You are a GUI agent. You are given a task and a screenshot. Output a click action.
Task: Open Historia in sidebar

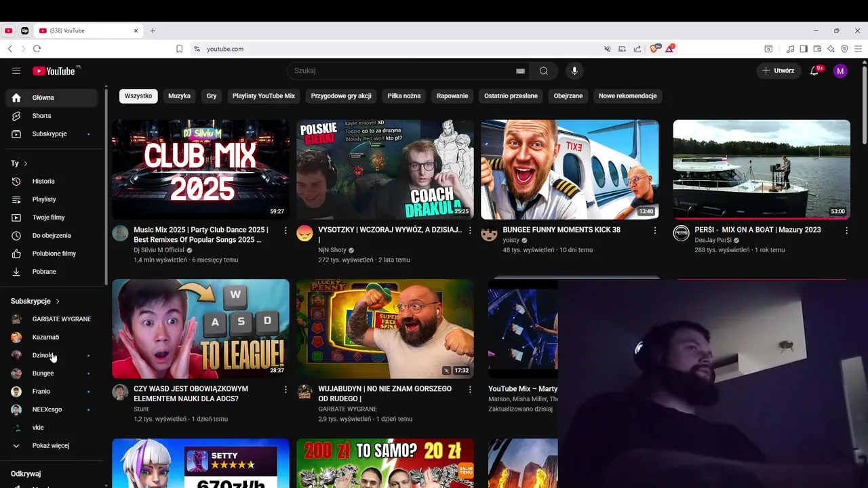52,181
